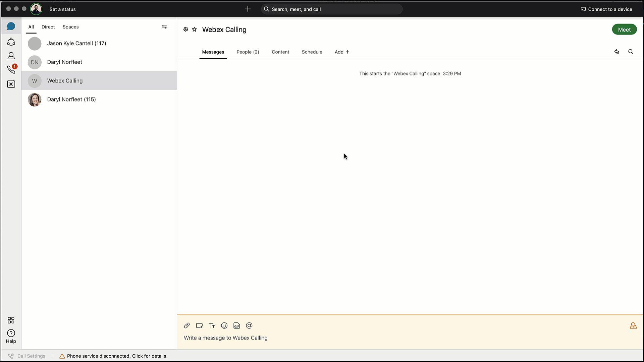The width and height of the screenshot is (644, 362).
Task: Open the Apps grid icon
Action: [x=11, y=320]
